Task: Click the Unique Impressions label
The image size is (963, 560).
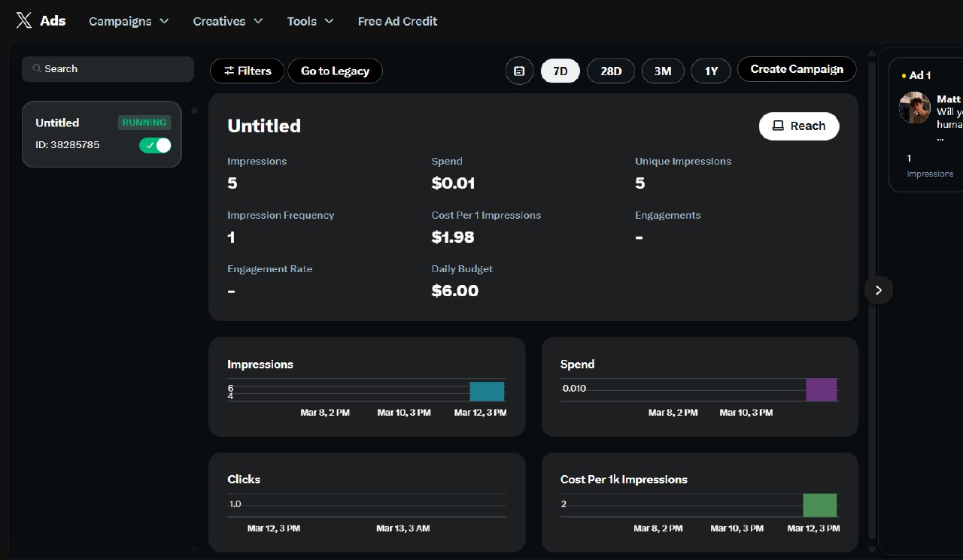Action: click(x=683, y=162)
